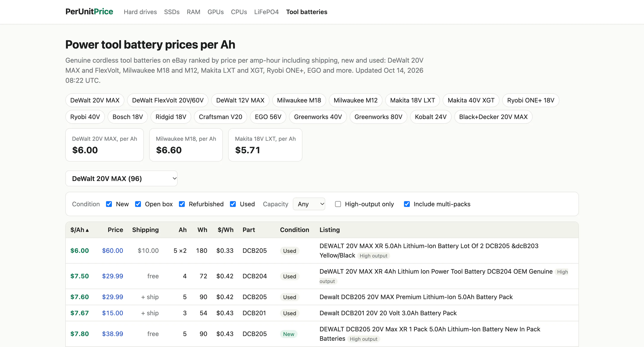Choose Makita 18V LXT chip
The height and width of the screenshot is (347, 644).
412,100
